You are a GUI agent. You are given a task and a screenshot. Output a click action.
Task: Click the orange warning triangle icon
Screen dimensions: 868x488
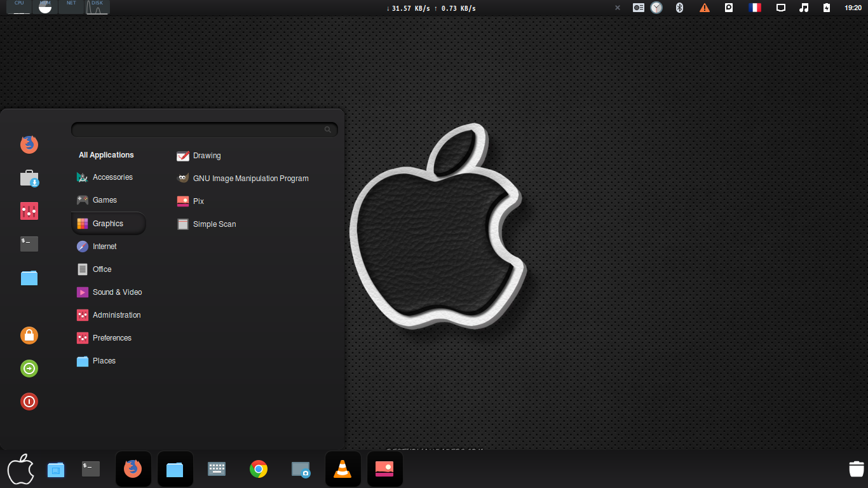click(x=705, y=8)
